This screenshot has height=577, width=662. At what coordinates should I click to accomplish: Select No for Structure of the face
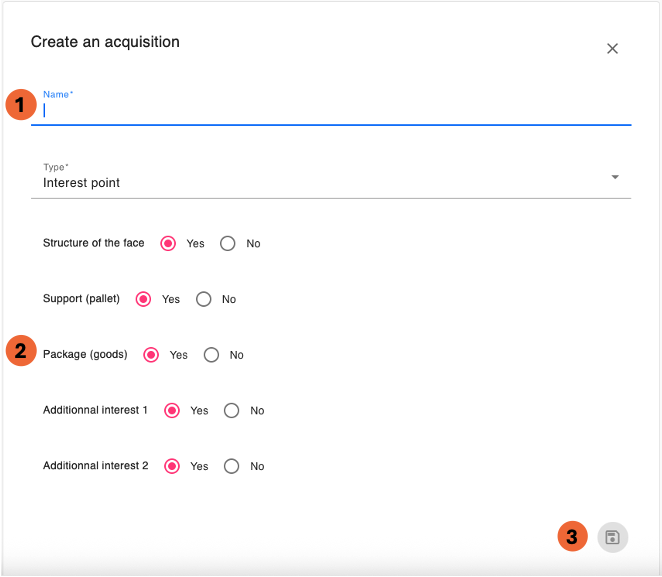pyautogui.click(x=228, y=243)
